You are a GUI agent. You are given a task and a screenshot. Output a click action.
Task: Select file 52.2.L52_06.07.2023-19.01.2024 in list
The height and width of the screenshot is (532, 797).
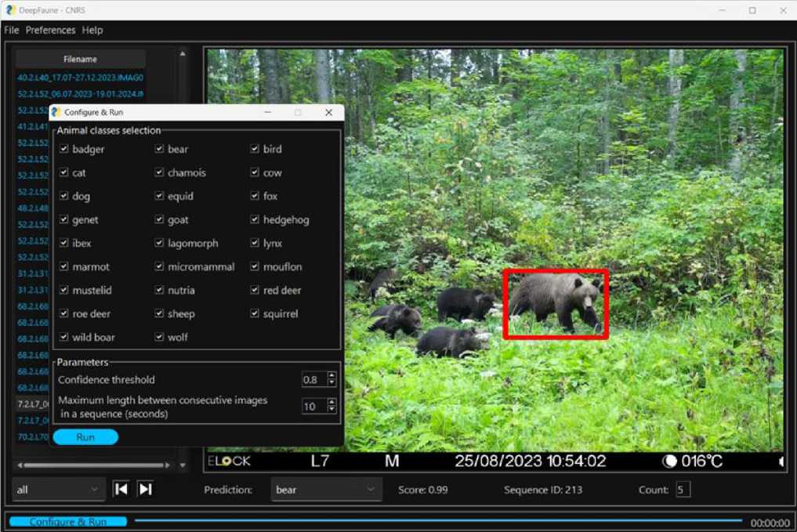(x=80, y=93)
